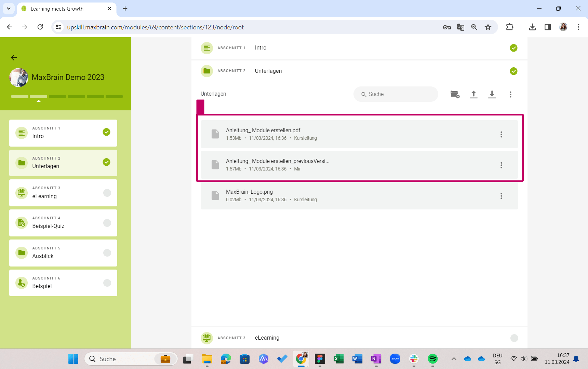Click the zoom magnifier icon in address bar
The height and width of the screenshot is (369, 588).
474,27
